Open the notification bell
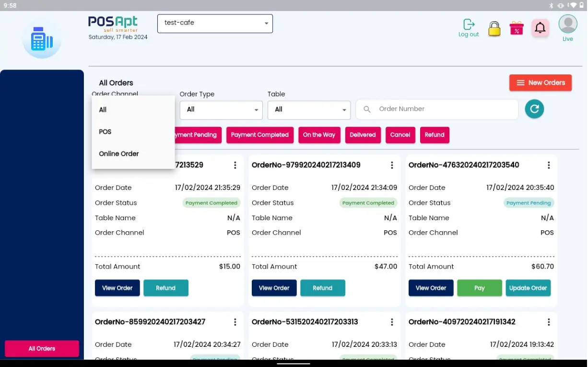 [x=540, y=28]
